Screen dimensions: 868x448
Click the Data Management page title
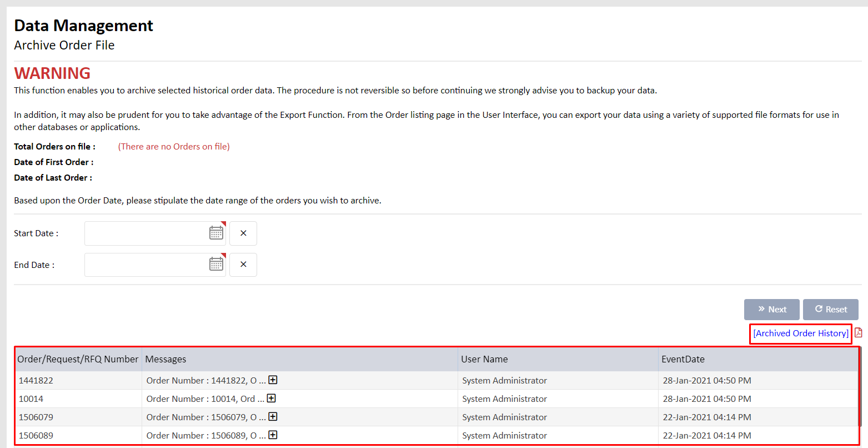pos(83,26)
